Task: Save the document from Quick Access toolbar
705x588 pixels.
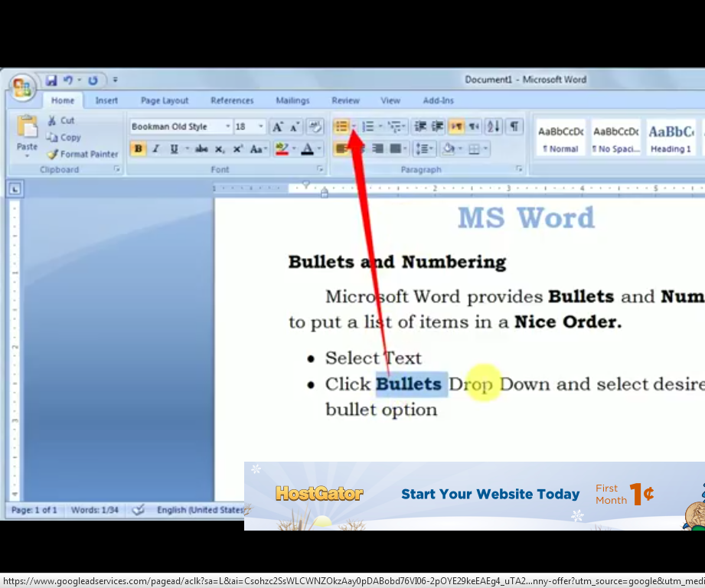Action: [x=51, y=80]
